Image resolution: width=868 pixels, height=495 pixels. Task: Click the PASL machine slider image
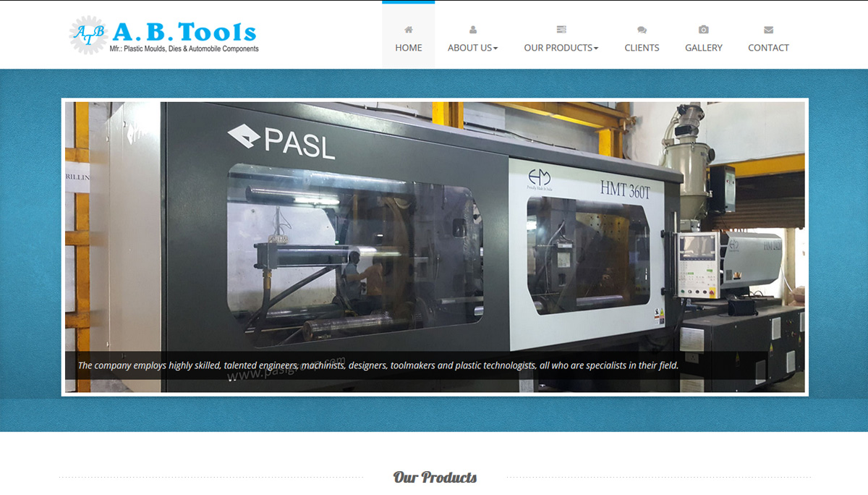pos(435,247)
